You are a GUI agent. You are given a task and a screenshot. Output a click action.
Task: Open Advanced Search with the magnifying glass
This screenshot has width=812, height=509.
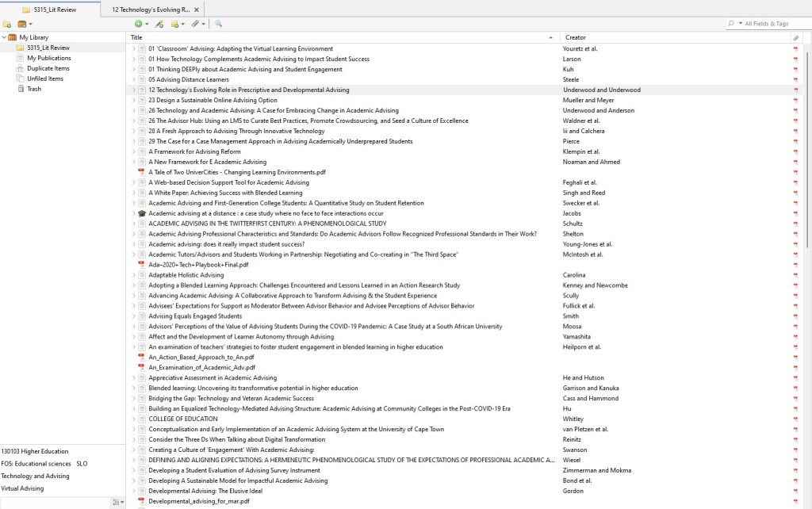tap(218, 24)
